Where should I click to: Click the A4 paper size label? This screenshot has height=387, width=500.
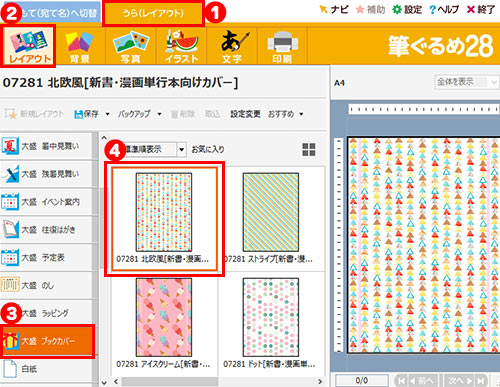pyautogui.click(x=339, y=83)
